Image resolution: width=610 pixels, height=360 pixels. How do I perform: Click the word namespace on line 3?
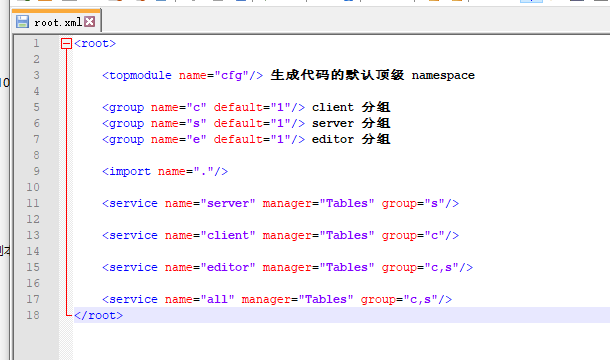[443, 75]
